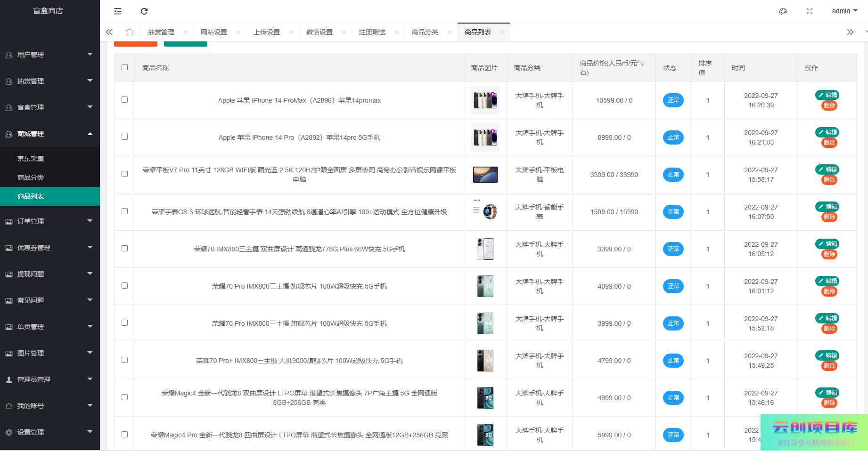This screenshot has height=451, width=868.
Task: Open the theme palette icon
Action: tap(783, 11)
